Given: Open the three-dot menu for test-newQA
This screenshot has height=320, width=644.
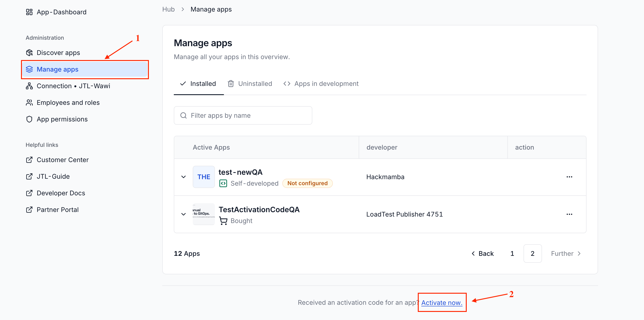Looking at the screenshot, I should [569, 177].
